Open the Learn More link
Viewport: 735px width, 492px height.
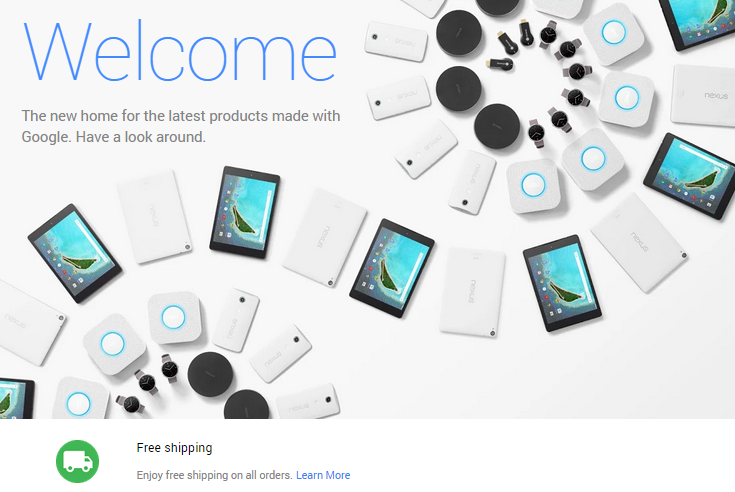click(323, 475)
